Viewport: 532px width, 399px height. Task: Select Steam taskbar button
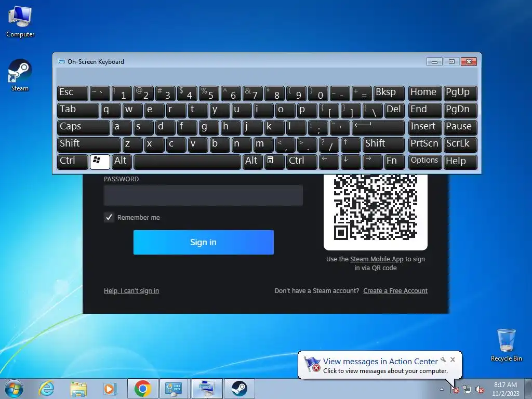(239, 389)
